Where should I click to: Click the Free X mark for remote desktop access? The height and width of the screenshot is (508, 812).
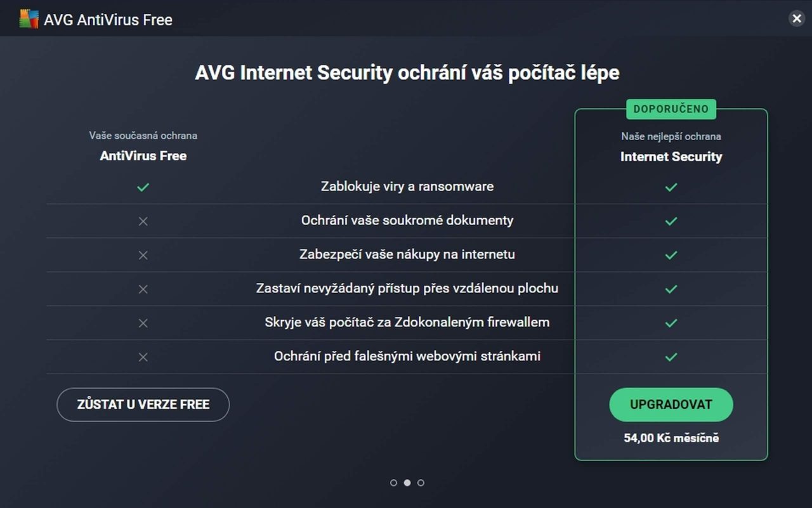click(x=143, y=289)
